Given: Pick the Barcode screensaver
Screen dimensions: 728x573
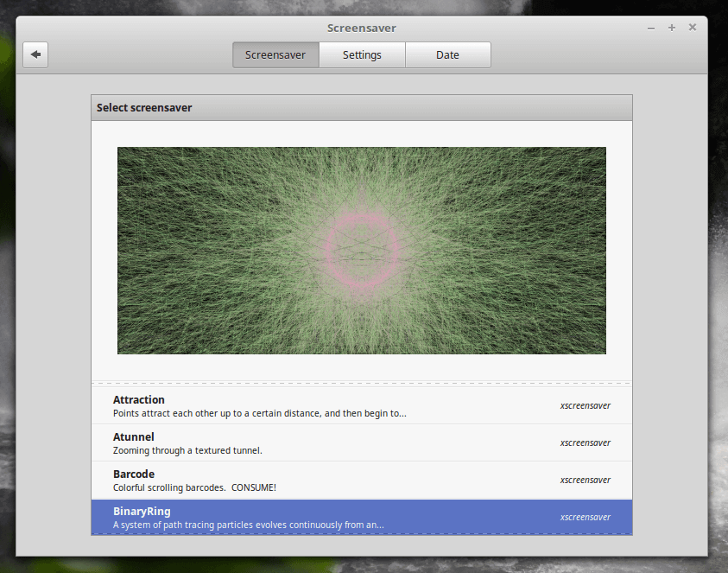Looking at the screenshot, I should [x=362, y=480].
